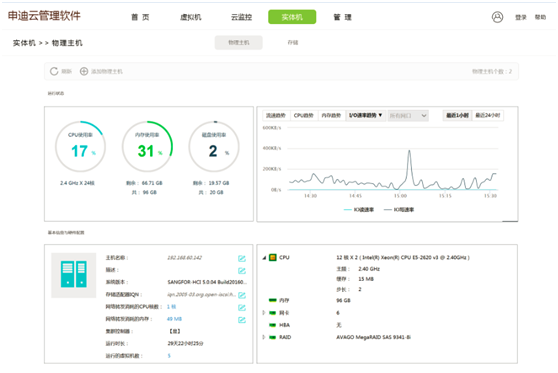Edit the storage adapter IQN value

(242, 295)
